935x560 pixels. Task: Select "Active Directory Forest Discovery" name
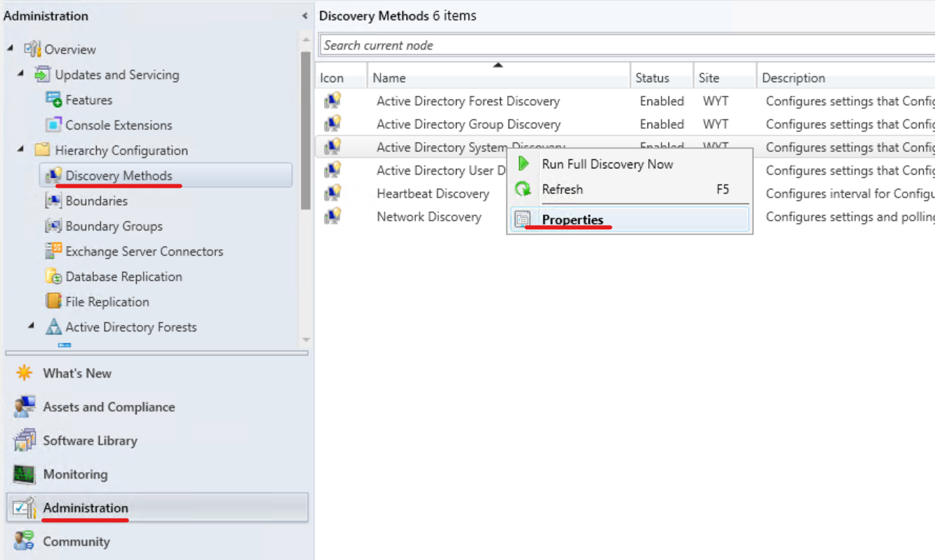tap(468, 101)
